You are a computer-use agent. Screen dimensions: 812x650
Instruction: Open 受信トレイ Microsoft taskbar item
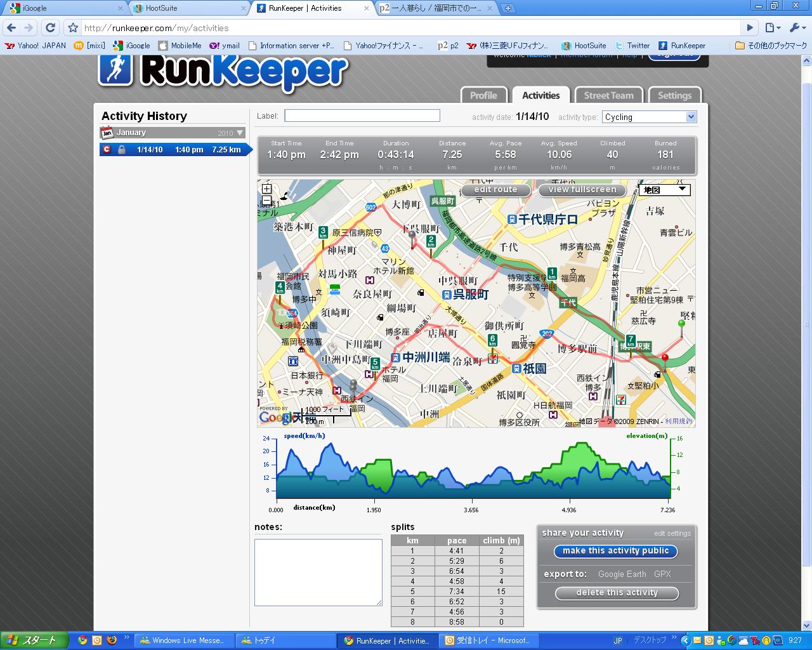tap(487, 640)
